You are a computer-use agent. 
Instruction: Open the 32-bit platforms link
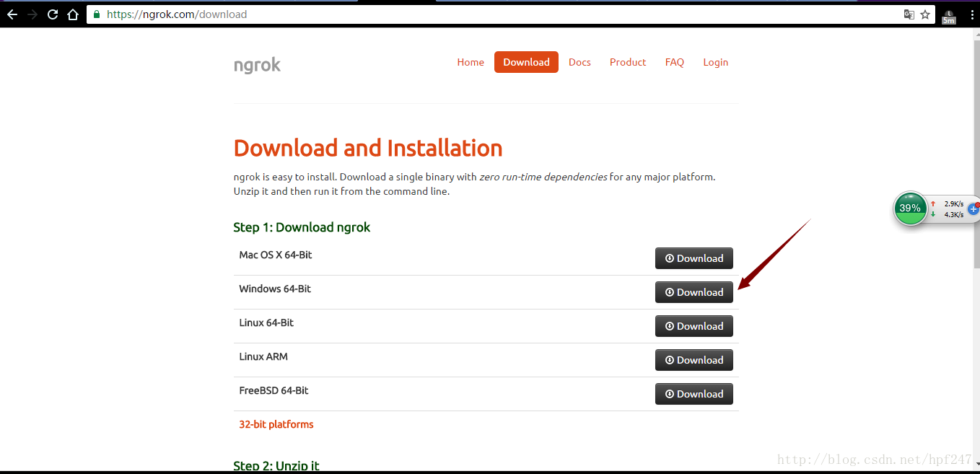pos(276,424)
